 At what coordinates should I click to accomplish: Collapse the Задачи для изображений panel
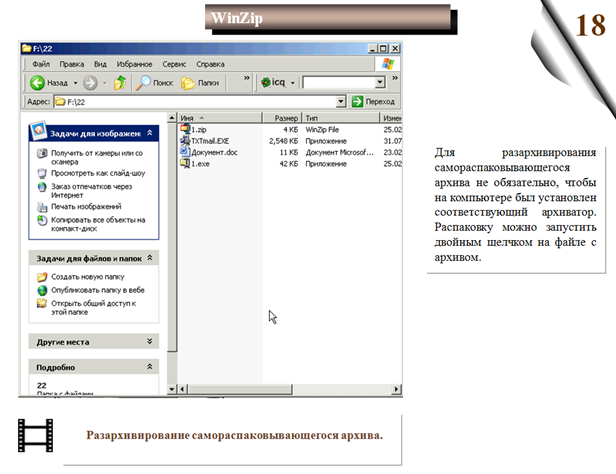point(150,133)
